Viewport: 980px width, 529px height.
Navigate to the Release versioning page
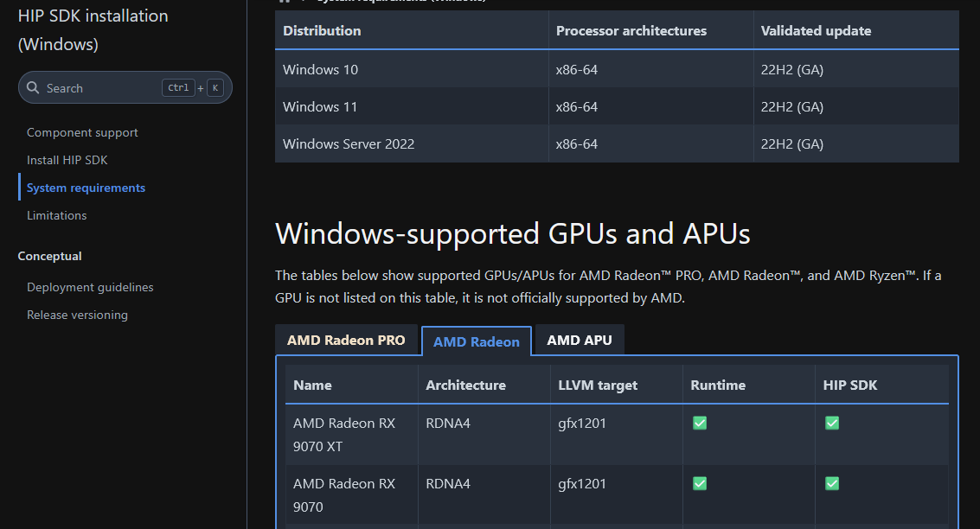[77, 315]
